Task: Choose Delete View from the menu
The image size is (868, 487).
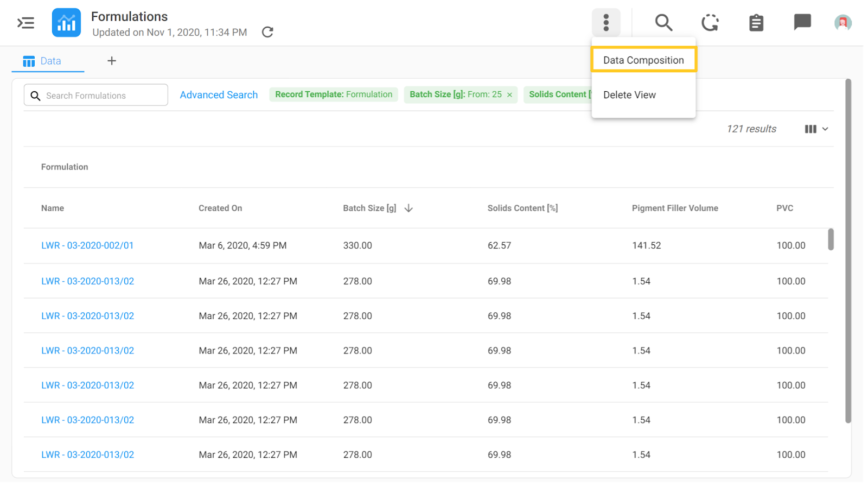Action: click(x=643, y=94)
